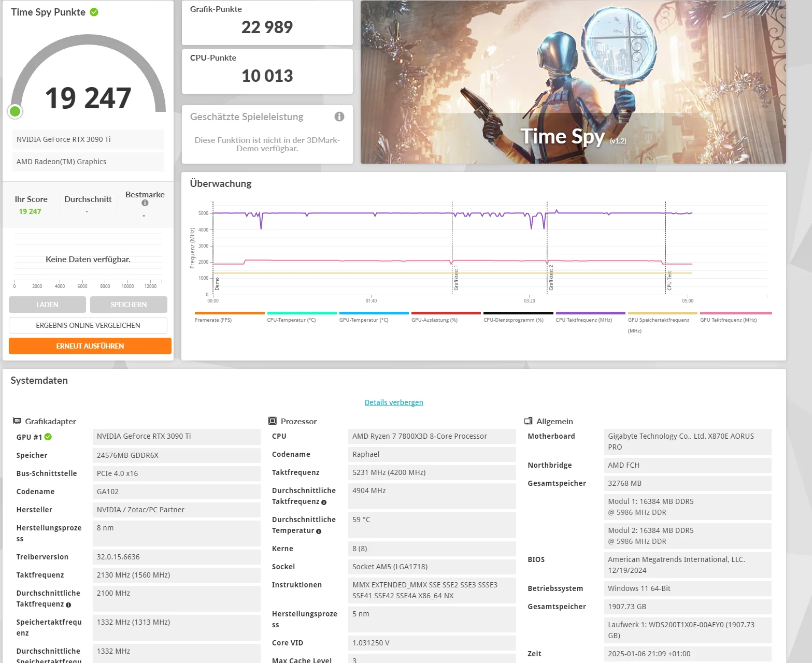Click Modul 2: 16384 MB DDR5 entry

pos(688,536)
